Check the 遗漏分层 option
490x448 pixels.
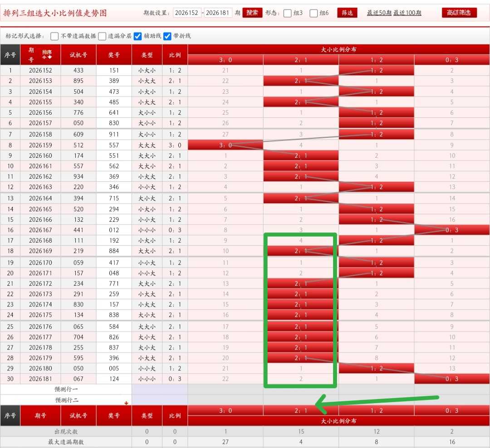tap(102, 36)
